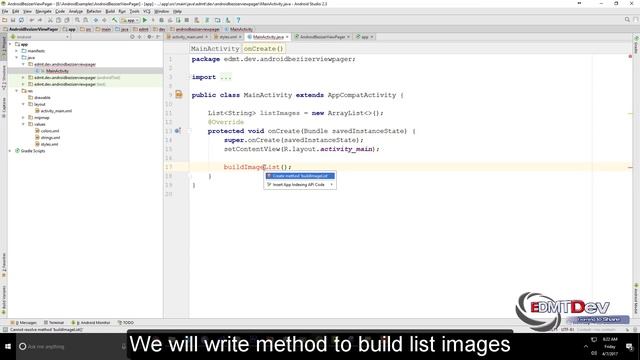
Task: Select MainActivity in project tree
Action: click(57, 71)
